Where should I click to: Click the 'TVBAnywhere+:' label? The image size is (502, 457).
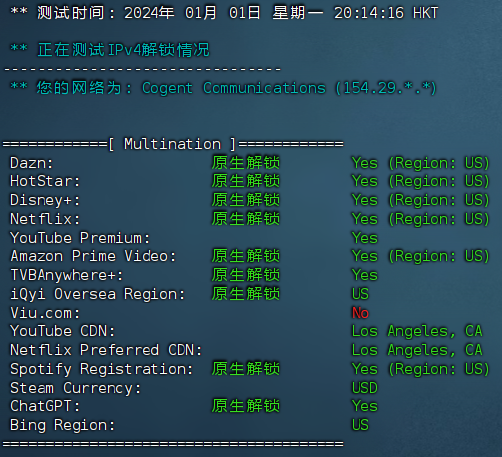[67, 275]
